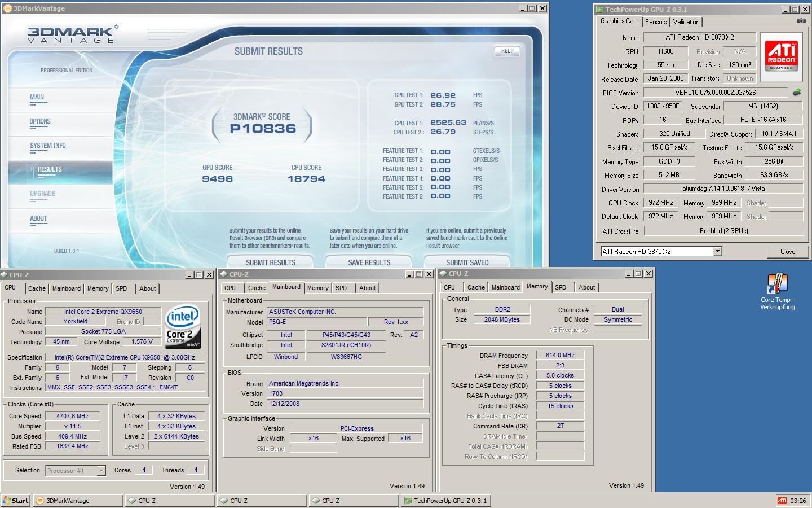Click the BIOS save icon in GPU-Z

click(797, 93)
